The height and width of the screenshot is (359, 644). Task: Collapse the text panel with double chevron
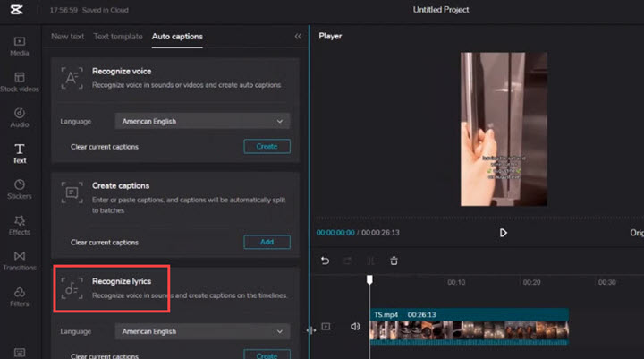298,37
